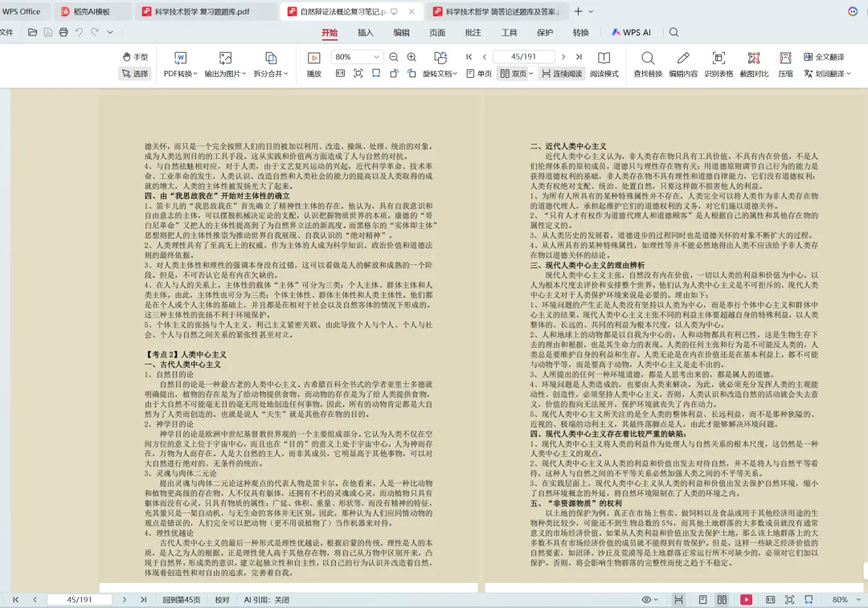Switch to 开始 ribbon tab
The image size is (868, 608).
(x=330, y=33)
